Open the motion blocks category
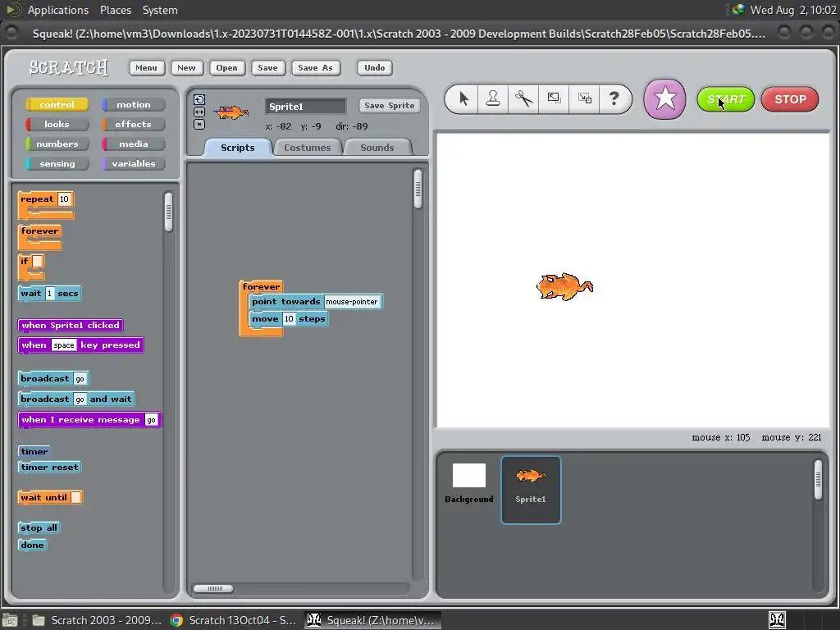840x630 pixels. 134,104
